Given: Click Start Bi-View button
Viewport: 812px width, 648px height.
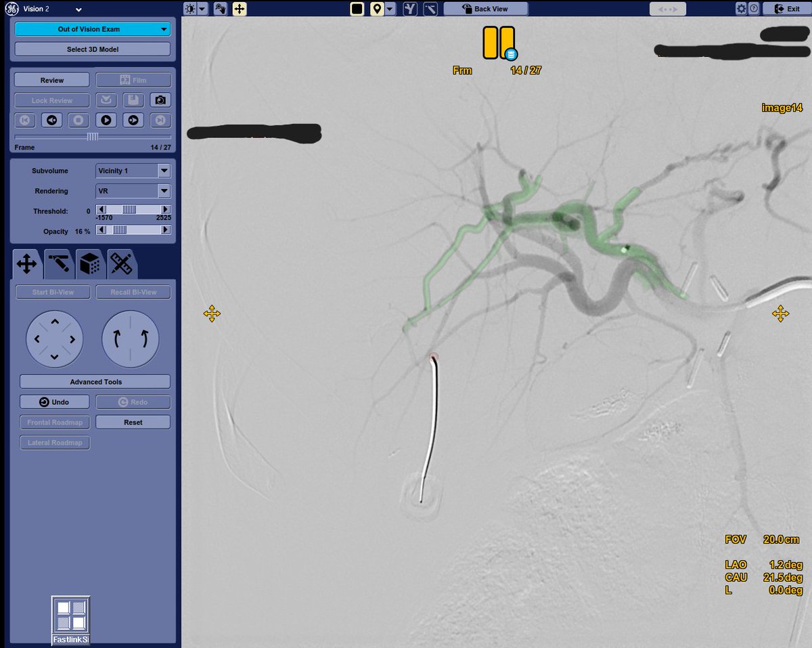Looking at the screenshot, I should pos(52,293).
